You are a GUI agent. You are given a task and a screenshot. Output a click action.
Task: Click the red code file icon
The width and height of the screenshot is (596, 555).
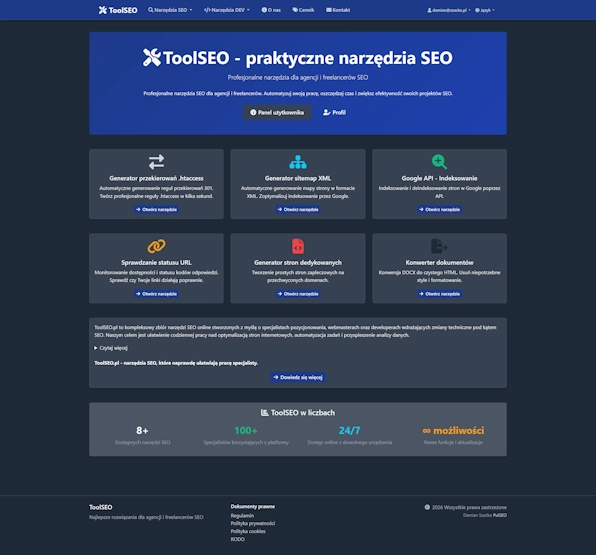pyautogui.click(x=298, y=246)
